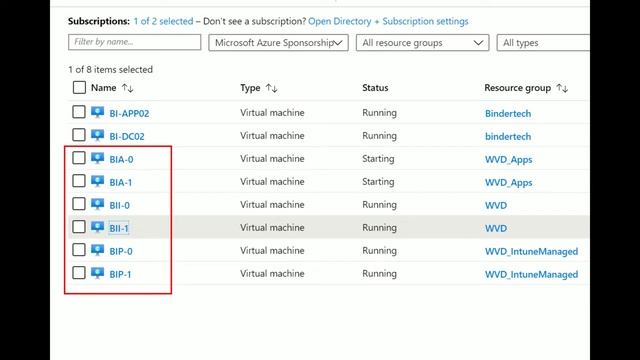Sort by Name column arrows
Viewport: 640px width, 360px height.
click(128, 88)
